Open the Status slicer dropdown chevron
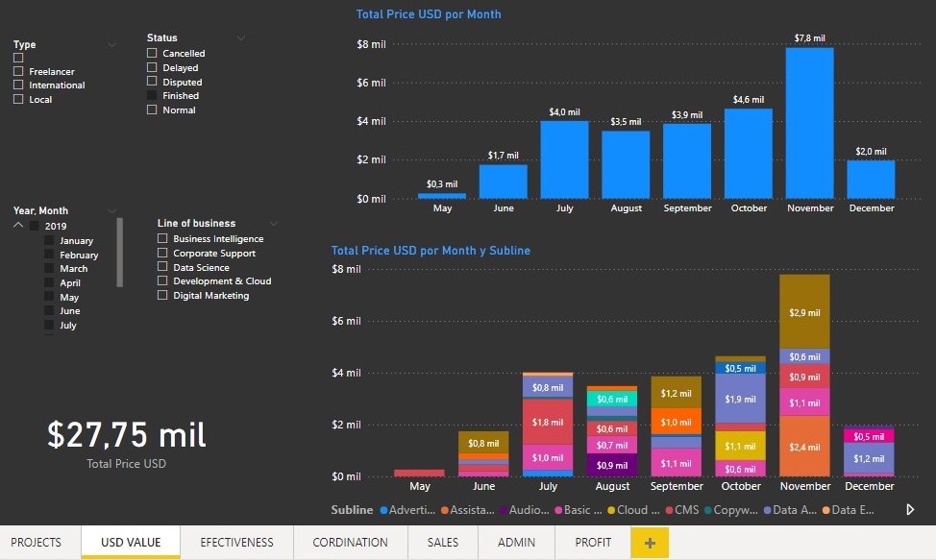The width and height of the screenshot is (936, 560). [241, 38]
